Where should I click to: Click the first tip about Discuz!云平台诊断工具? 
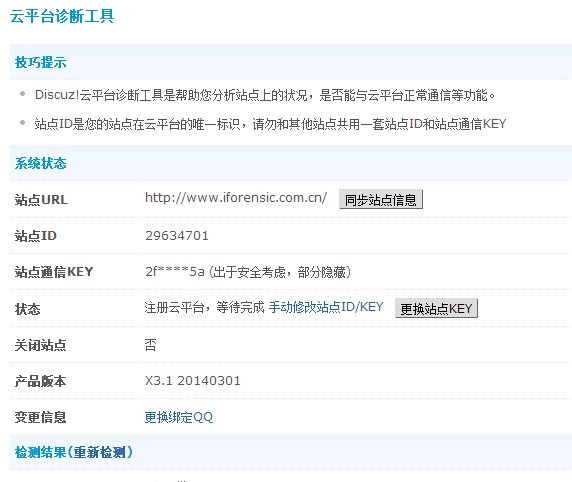(x=265, y=95)
